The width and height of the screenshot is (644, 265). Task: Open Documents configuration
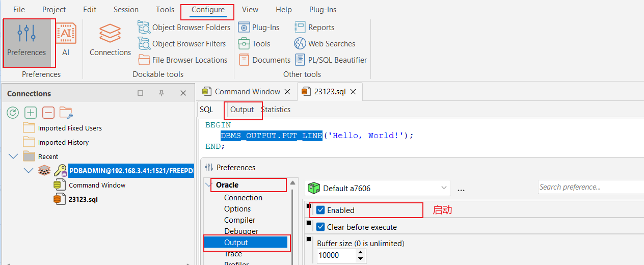[x=264, y=60]
